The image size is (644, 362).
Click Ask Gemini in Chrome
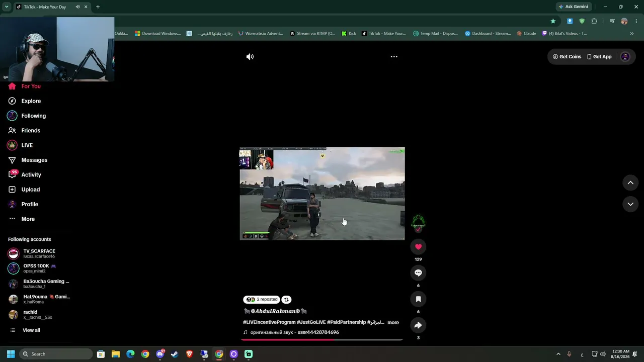(x=573, y=7)
